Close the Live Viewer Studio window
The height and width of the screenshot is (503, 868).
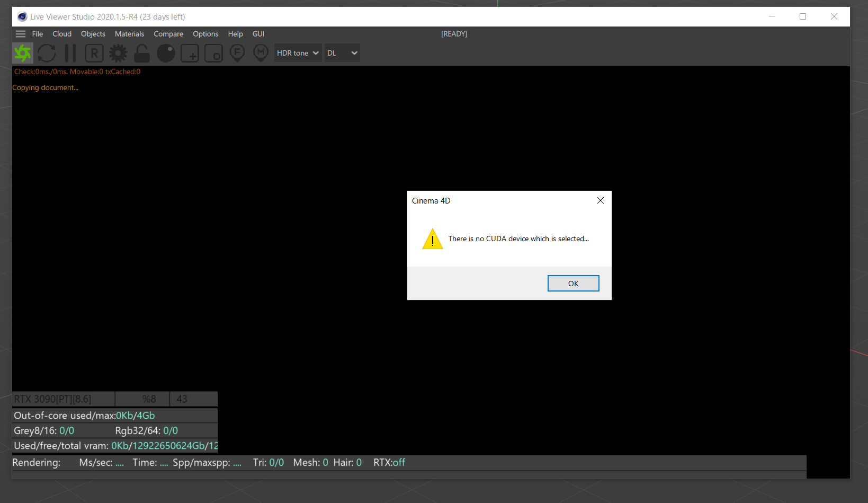point(834,16)
